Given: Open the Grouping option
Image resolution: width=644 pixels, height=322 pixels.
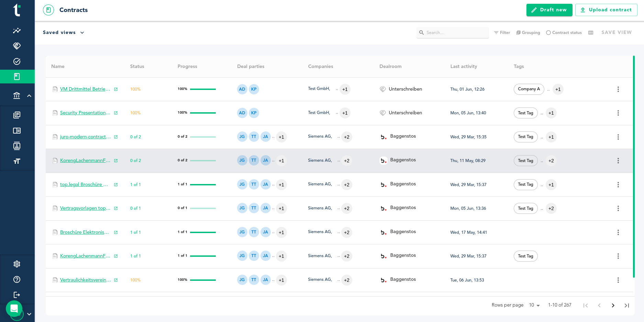Looking at the screenshot, I should tap(528, 33).
